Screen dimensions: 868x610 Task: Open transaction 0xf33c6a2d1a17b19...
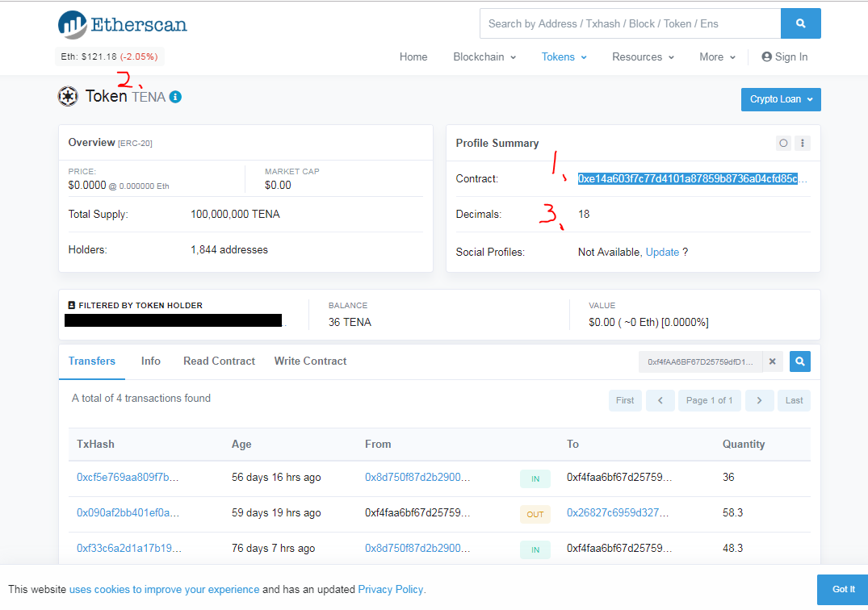129,548
